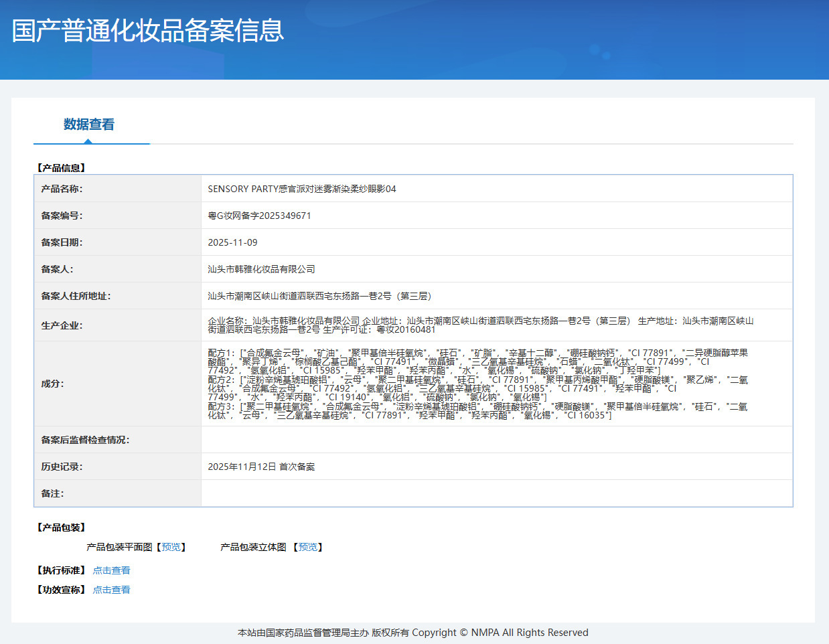
Task: Click the filer name 汕头市韩雅化妆品有限公司
Action: (x=261, y=269)
